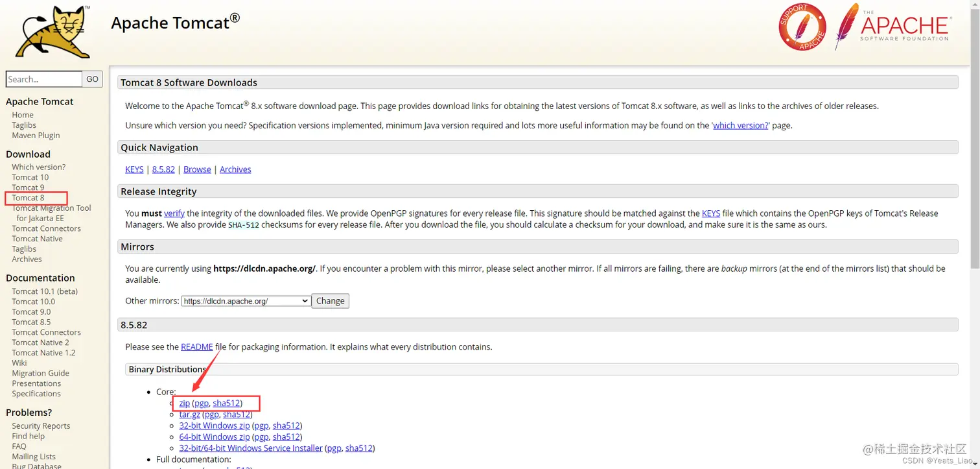
Task: Open Tomcat Native 2 documentation
Action: (x=40, y=343)
